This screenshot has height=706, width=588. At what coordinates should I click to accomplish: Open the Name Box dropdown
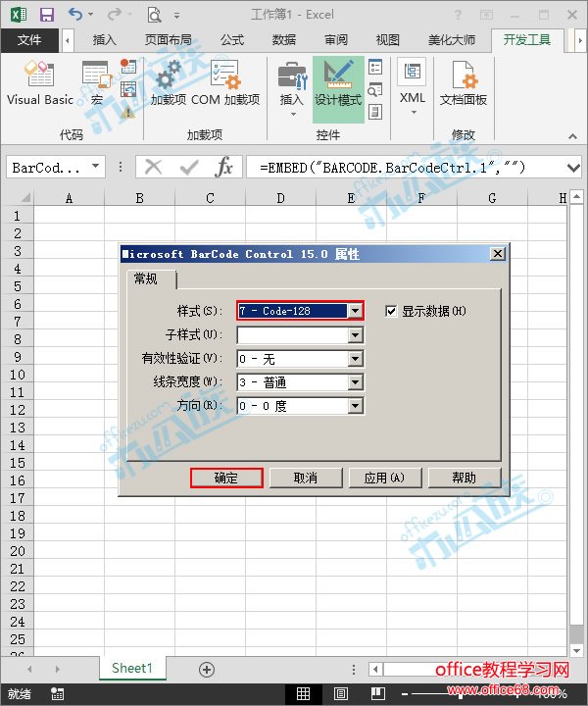[95, 167]
